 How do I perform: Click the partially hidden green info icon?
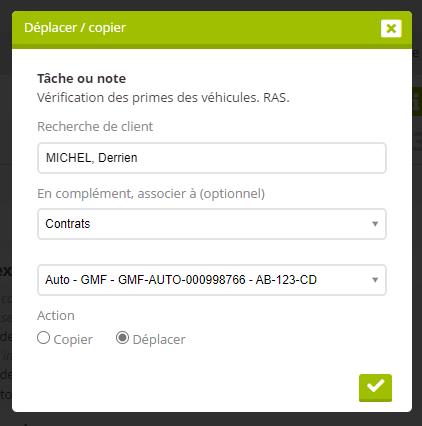tap(417, 102)
